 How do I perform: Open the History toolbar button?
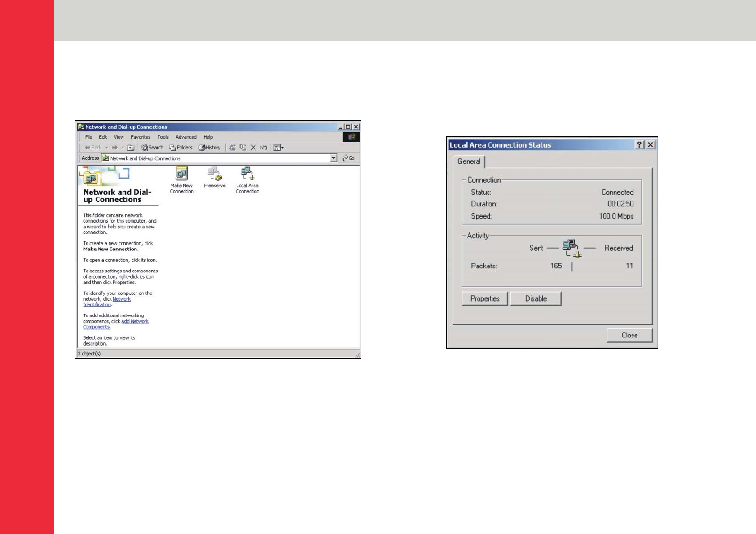210,148
